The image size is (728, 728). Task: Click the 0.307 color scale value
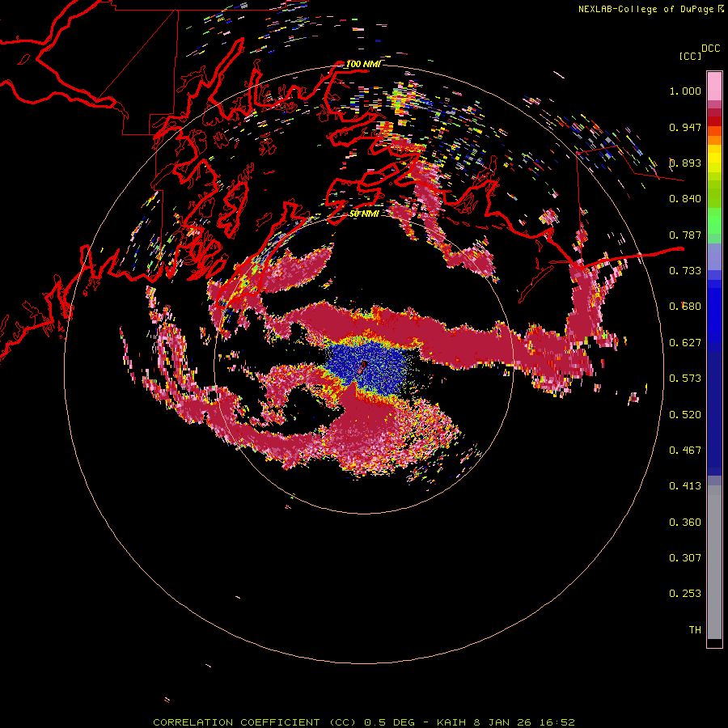685,558
